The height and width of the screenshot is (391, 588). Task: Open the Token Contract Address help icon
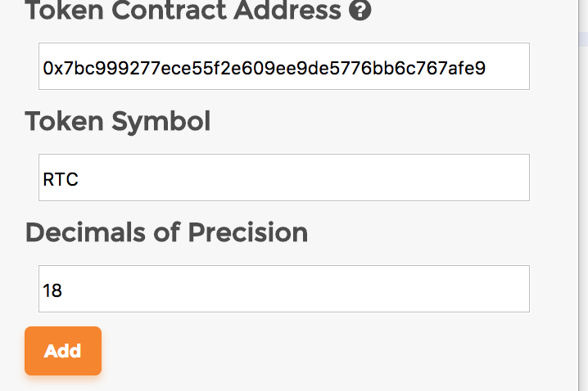(x=360, y=9)
